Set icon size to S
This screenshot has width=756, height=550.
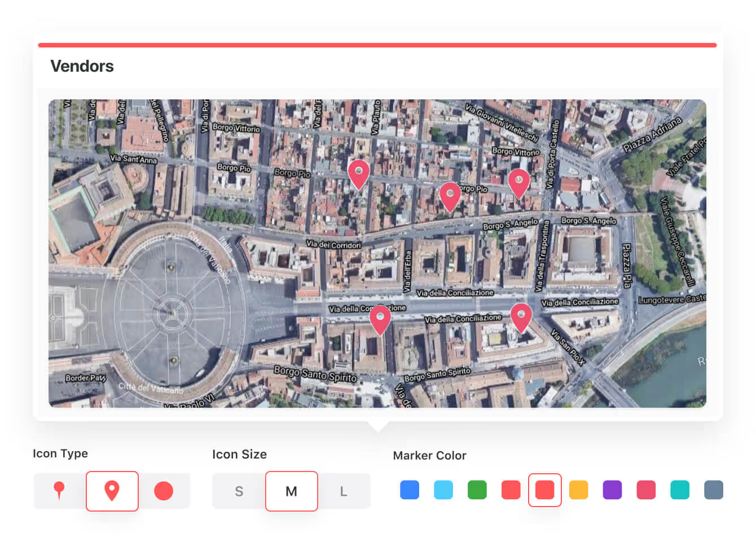point(239,491)
